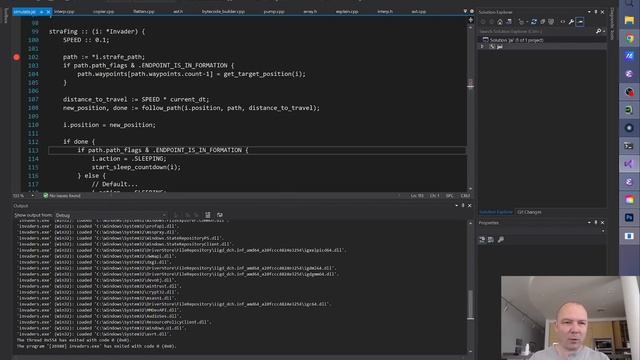Toggle Show All Files icon in Solution Explorer
The width and height of the screenshot is (640, 360).
coord(551,22)
